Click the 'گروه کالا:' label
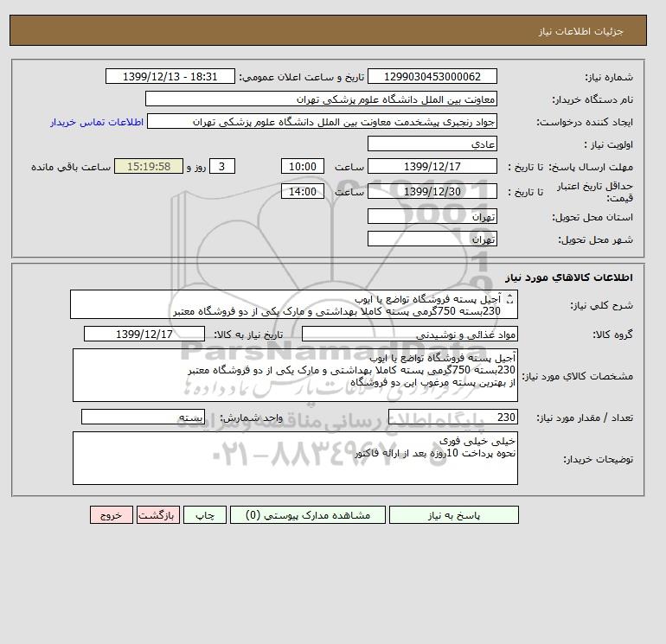 point(612,335)
